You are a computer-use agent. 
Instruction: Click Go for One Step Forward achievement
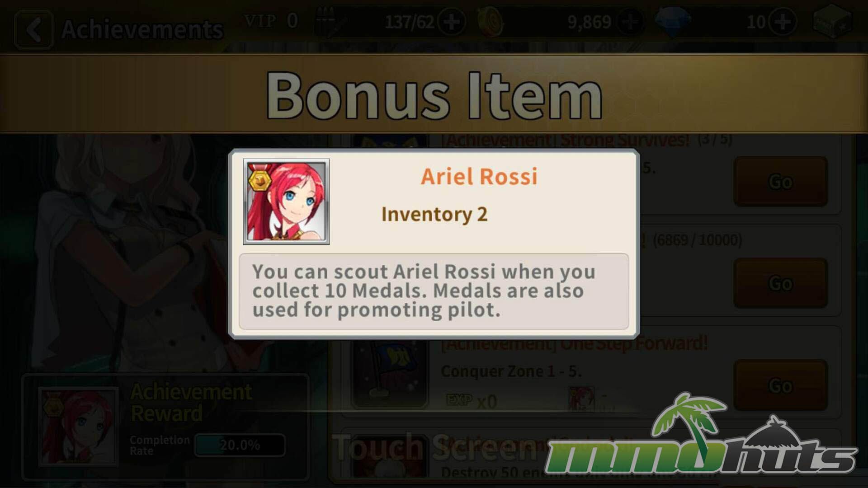click(x=781, y=385)
